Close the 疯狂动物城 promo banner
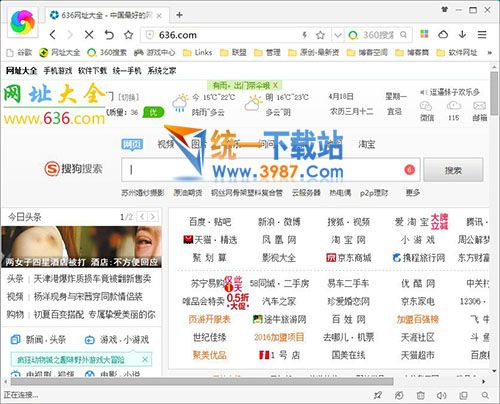The width and height of the screenshot is (500, 404). coord(145,360)
